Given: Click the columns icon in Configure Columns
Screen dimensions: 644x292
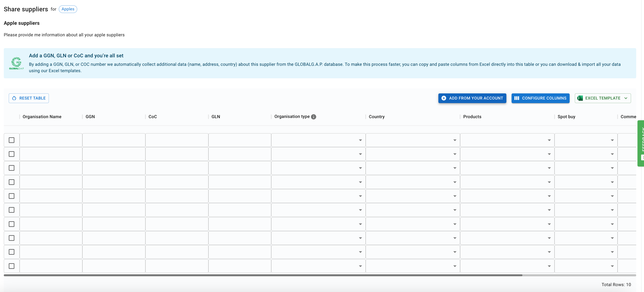Looking at the screenshot, I should [517, 98].
